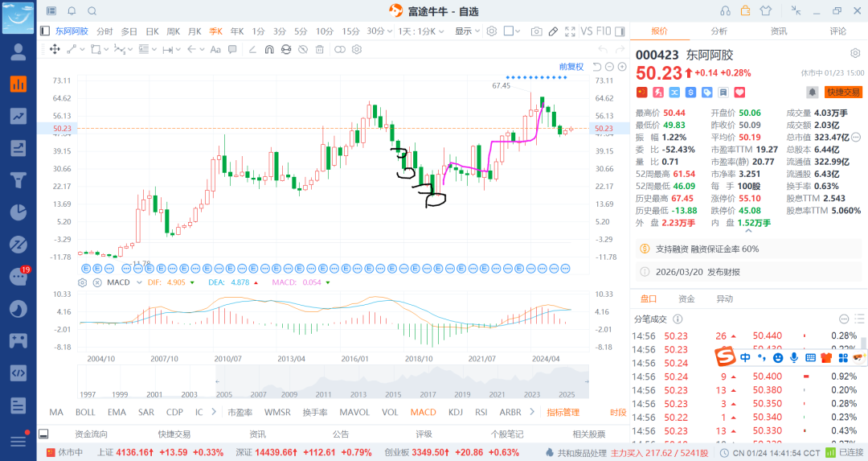Viewport: 868px width, 461px height.
Task: Open the 显示 display dropdown
Action: 467,31
